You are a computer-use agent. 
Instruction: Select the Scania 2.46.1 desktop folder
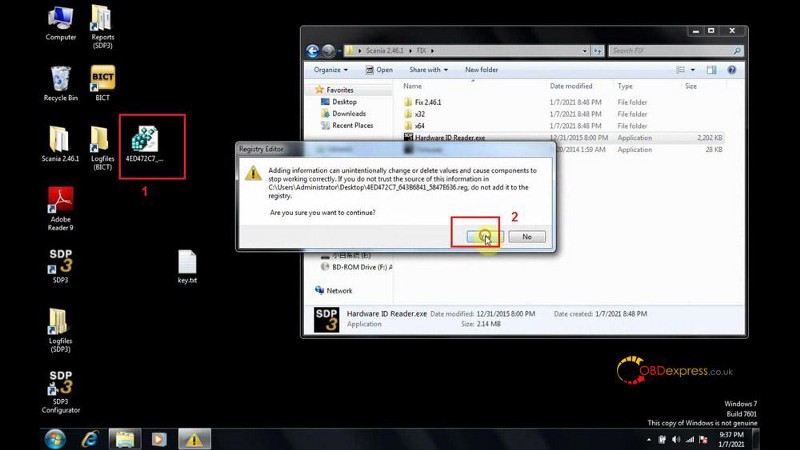pos(60,144)
